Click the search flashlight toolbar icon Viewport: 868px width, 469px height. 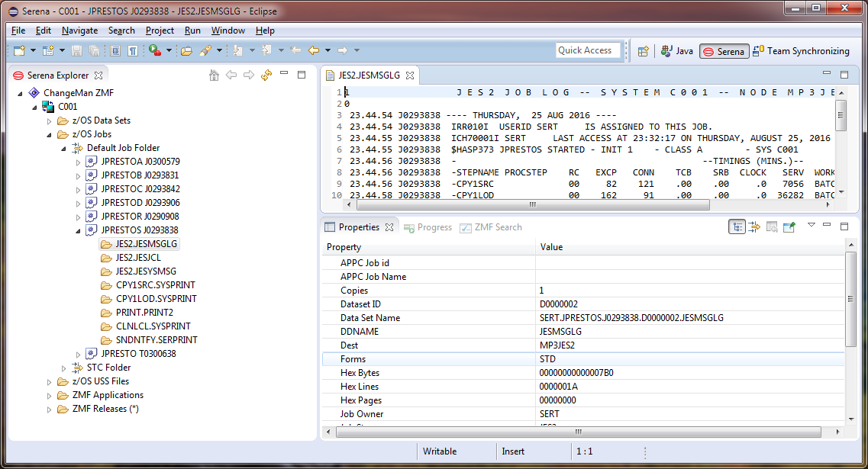click(205, 51)
